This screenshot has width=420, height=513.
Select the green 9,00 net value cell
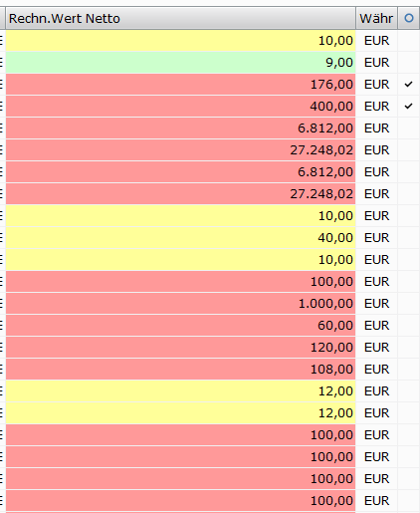tap(181, 63)
